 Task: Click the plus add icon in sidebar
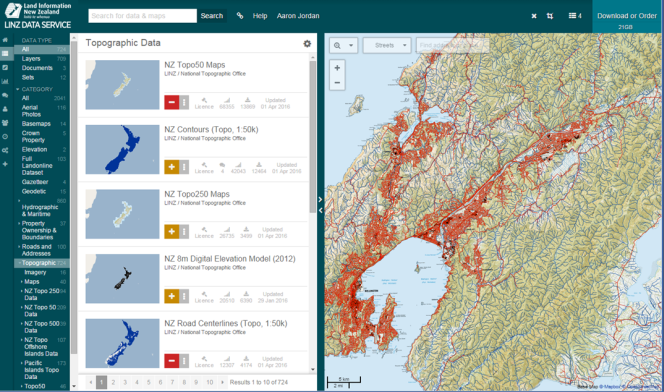pyautogui.click(x=5, y=164)
